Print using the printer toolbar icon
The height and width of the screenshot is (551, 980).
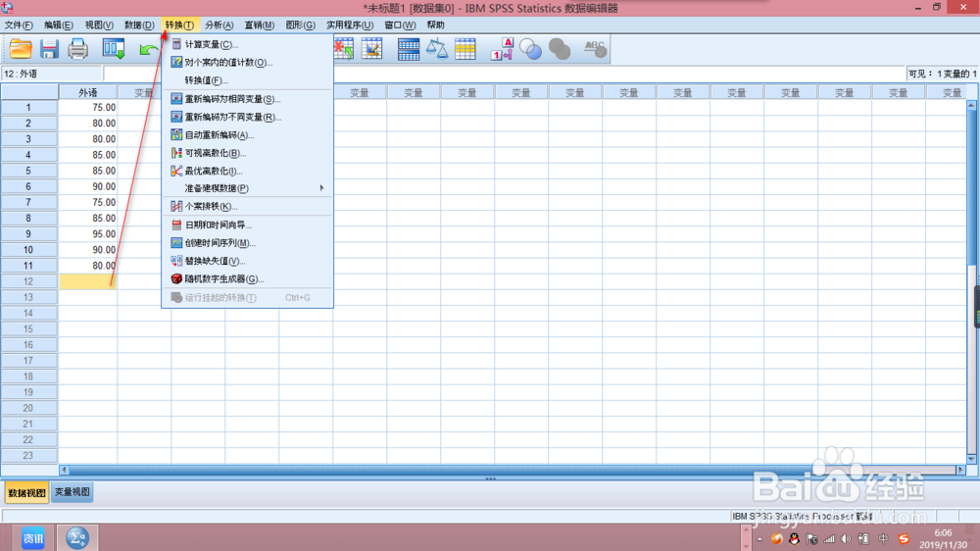click(x=78, y=49)
